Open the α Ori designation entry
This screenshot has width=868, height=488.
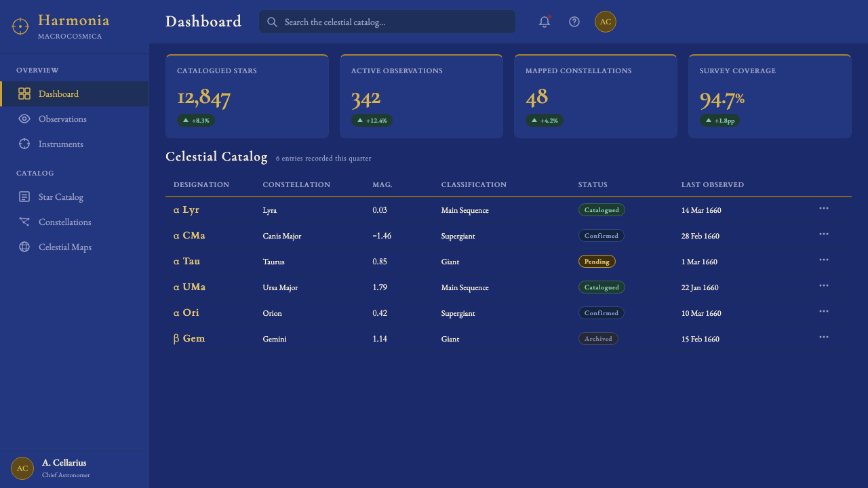(186, 313)
